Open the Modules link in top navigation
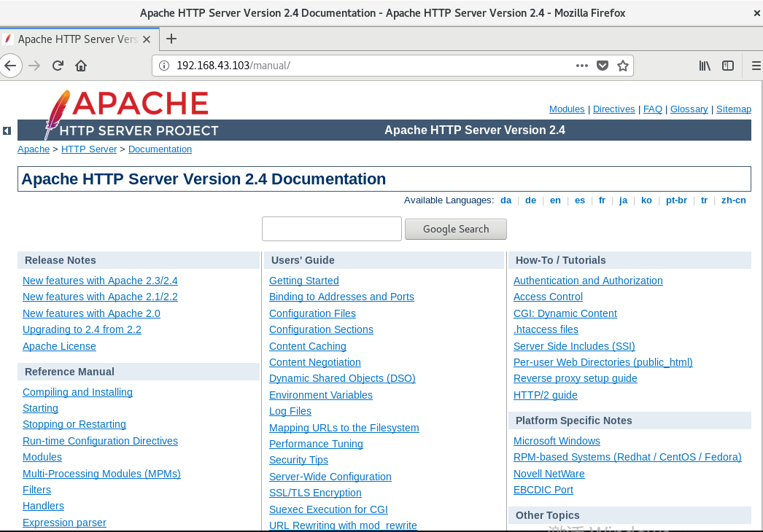Viewport: 763px width, 532px height. coord(567,109)
